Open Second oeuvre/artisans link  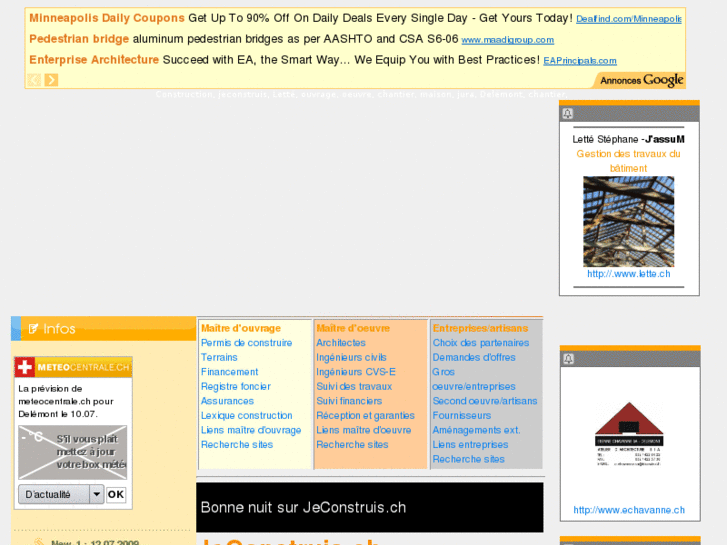(x=485, y=401)
